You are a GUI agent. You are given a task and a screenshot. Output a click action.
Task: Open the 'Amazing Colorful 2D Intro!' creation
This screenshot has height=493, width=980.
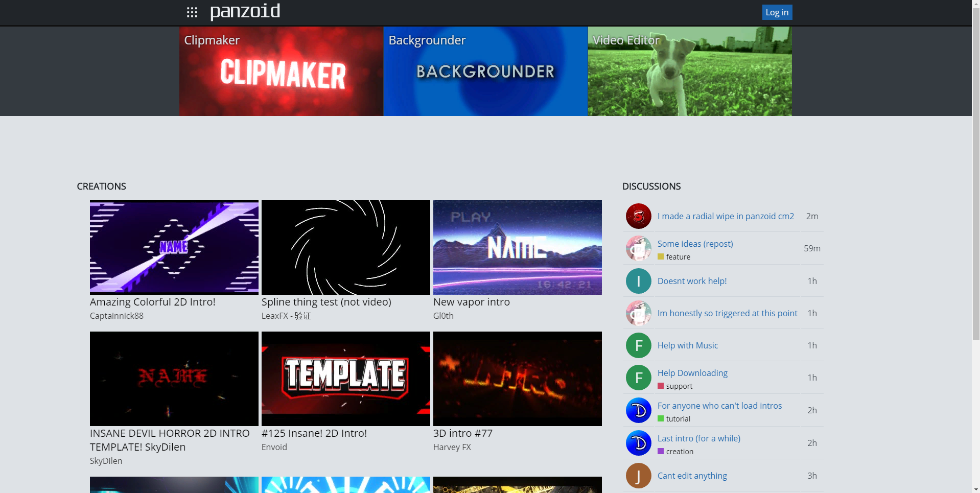click(x=174, y=247)
